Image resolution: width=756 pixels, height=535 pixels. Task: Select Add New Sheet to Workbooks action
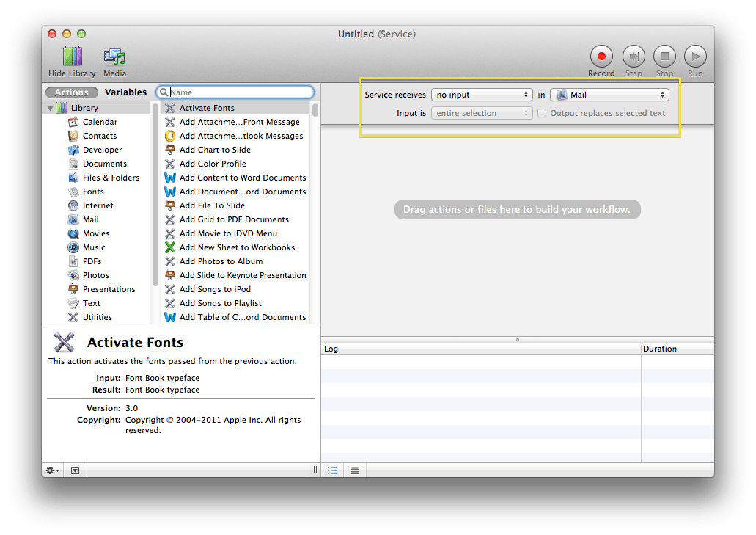pyautogui.click(x=236, y=248)
